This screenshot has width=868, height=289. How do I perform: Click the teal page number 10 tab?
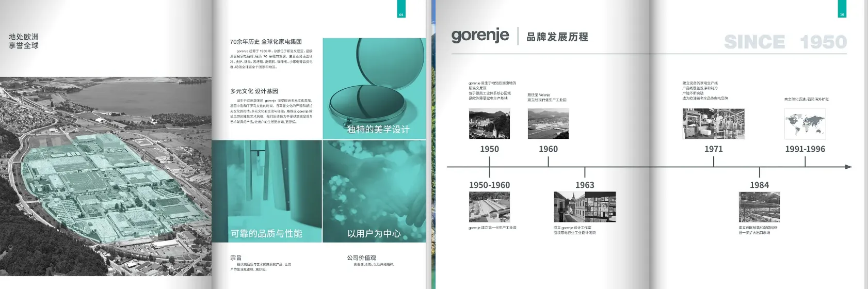click(842, 9)
